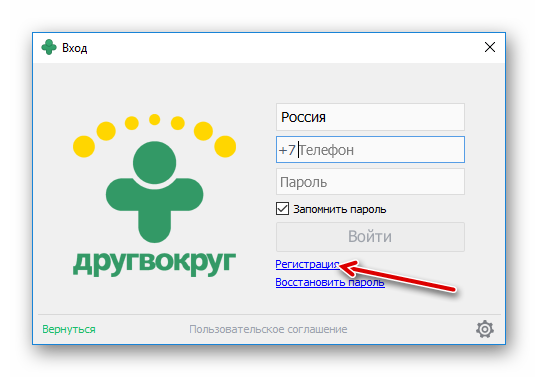Click the "Войти" login button
This screenshot has height=377, width=538.
370,237
